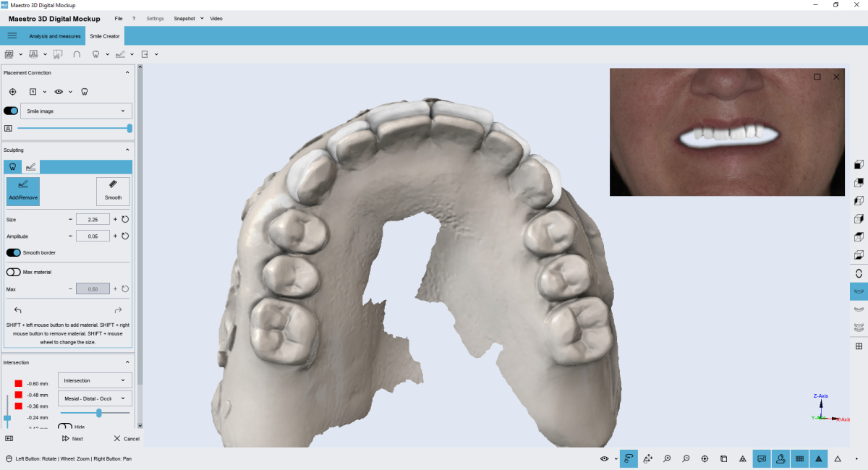Click the center view target icon
Screen dimensions: 868x470
coord(705,458)
